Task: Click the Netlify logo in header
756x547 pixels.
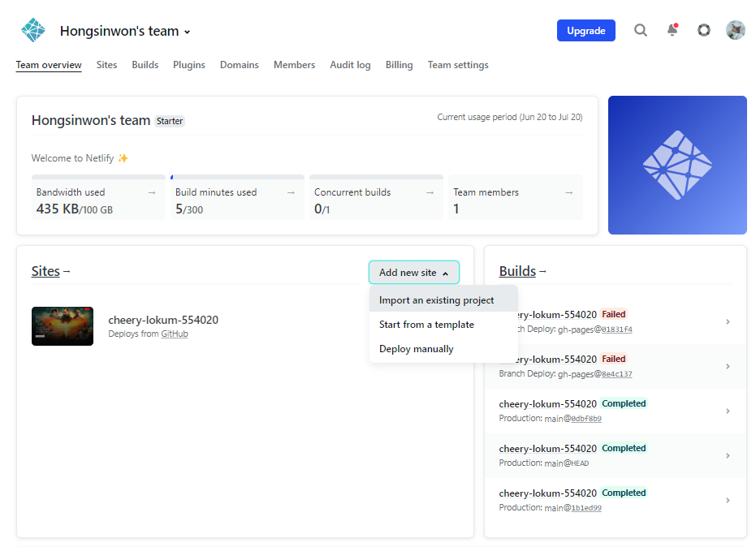Action: click(x=32, y=30)
